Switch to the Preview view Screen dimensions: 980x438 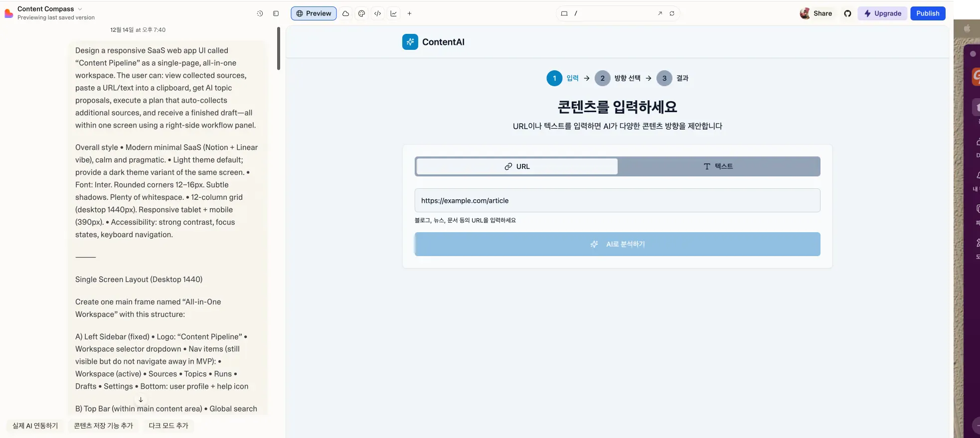(314, 13)
